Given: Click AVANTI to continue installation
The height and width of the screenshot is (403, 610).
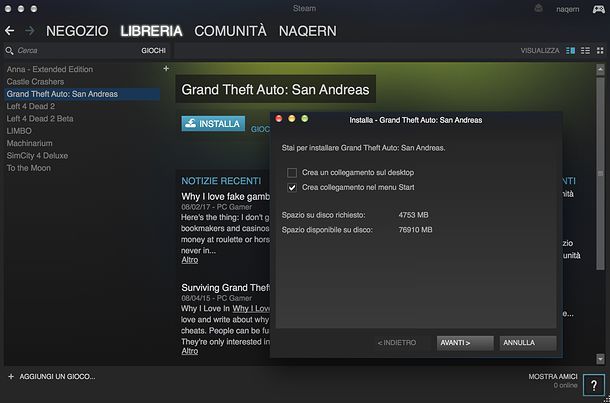Looking at the screenshot, I should coord(465,343).
